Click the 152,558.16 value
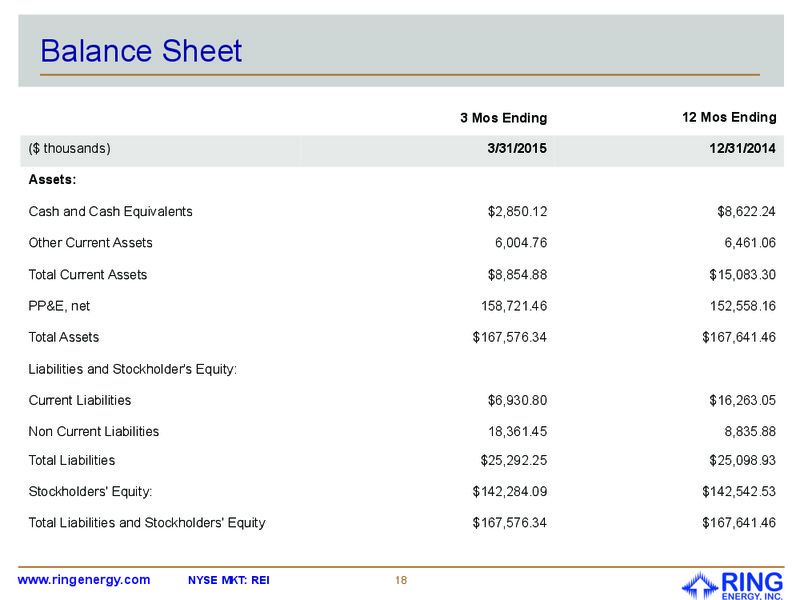The width and height of the screenshot is (800, 600). 743,306
